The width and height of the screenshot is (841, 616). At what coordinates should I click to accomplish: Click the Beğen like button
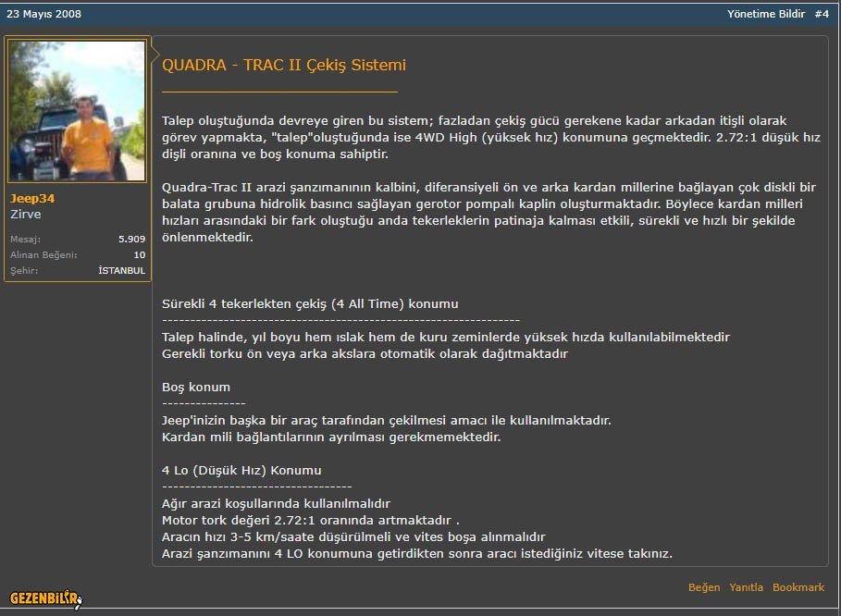click(x=704, y=587)
